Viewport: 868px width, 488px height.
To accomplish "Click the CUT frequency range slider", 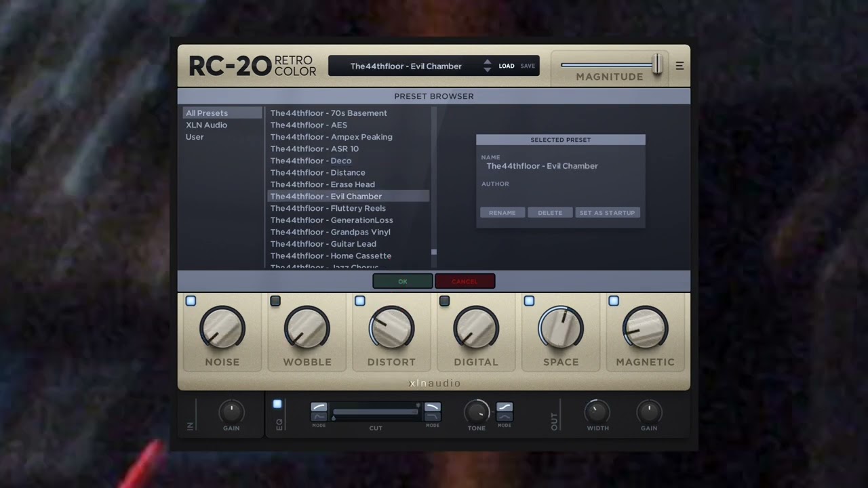I will tap(376, 412).
